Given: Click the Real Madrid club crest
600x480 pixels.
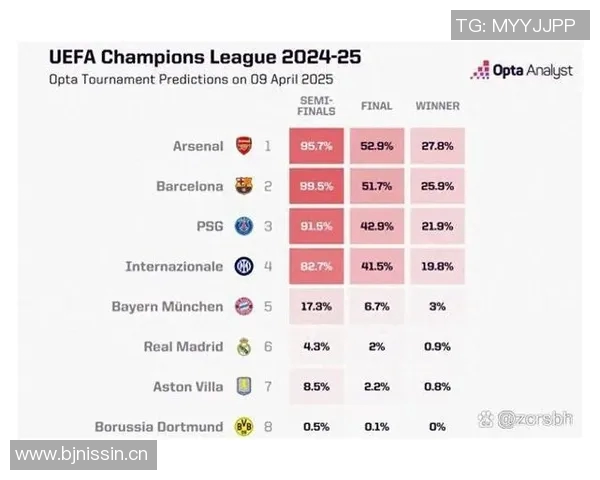Looking at the screenshot, I should pos(243,347).
